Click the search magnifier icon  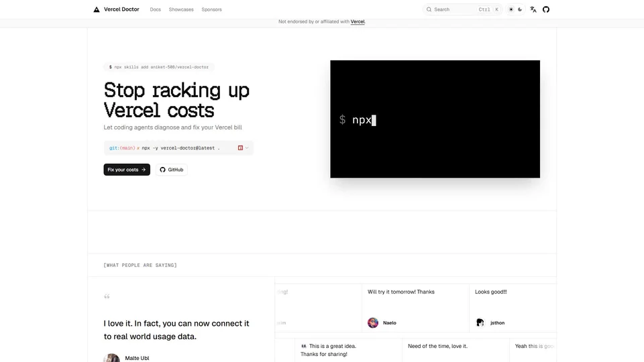[x=429, y=9]
